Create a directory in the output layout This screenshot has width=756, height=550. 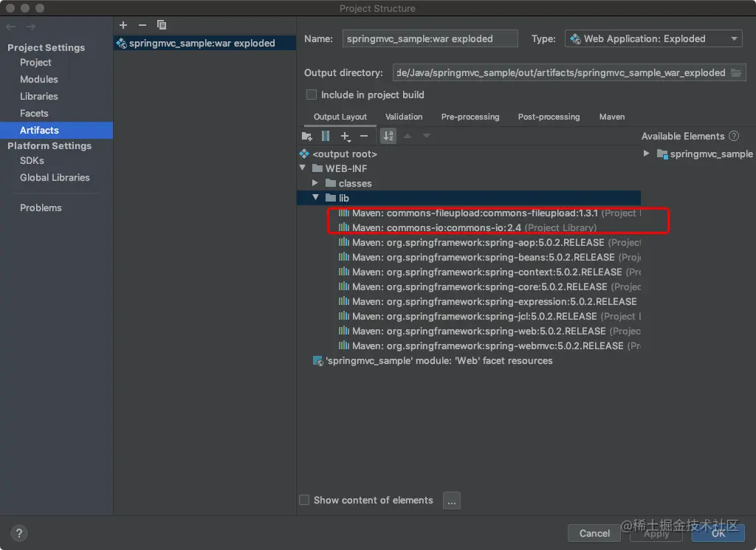point(306,137)
